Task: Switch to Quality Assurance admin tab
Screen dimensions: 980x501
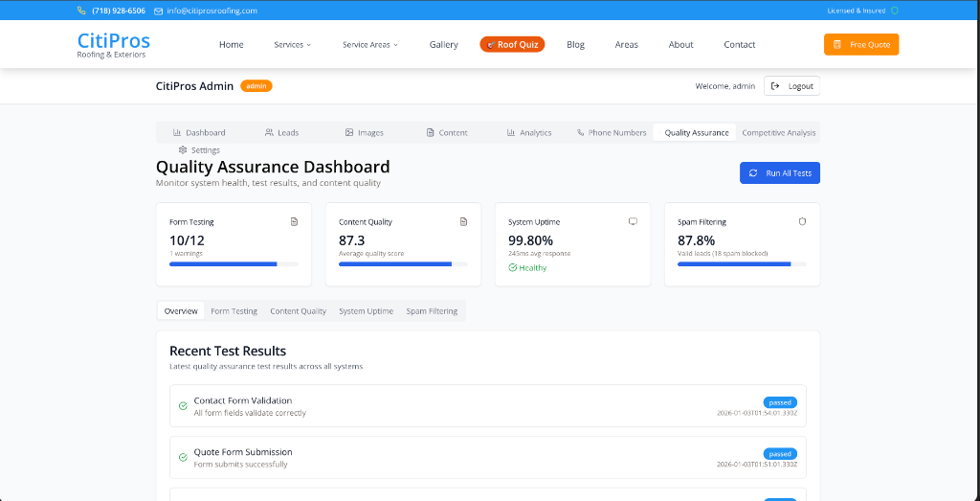Action: 695,132
